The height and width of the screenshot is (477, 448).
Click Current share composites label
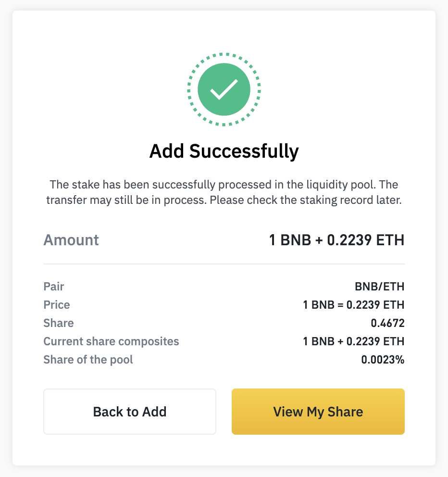coord(112,341)
